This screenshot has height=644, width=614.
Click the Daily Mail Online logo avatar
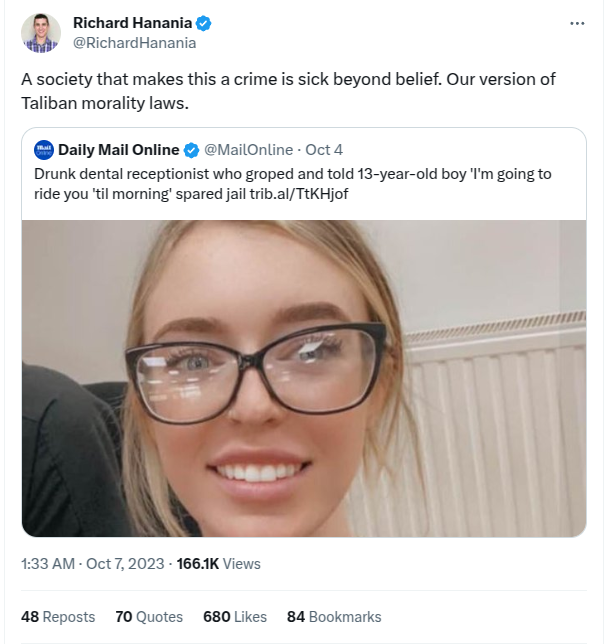tap(43, 150)
